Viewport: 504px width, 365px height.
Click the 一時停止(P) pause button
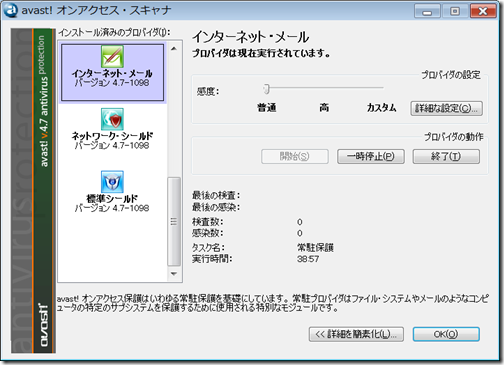(x=371, y=156)
